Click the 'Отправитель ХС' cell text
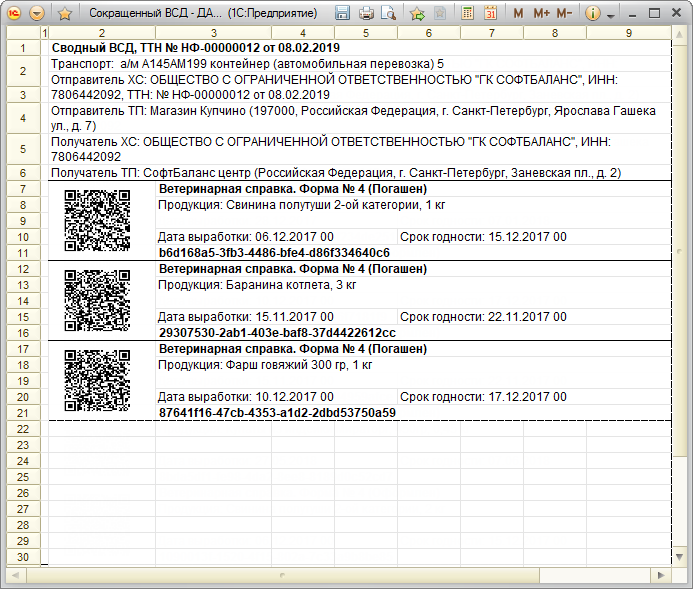The image size is (693, 589). pyautogui.click(x=334, y=87)
